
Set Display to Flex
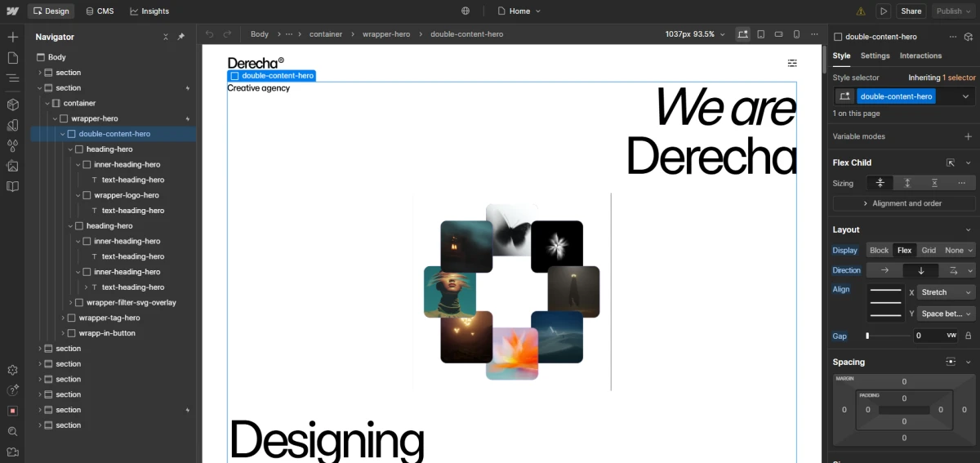point(904,250)
